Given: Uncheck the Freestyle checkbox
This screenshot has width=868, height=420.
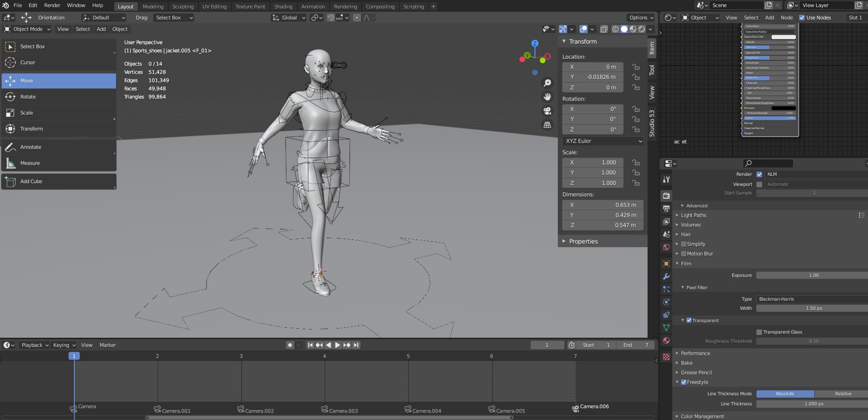Looking at the screenshot, I should pyautogui.click(x=684, y=382).
